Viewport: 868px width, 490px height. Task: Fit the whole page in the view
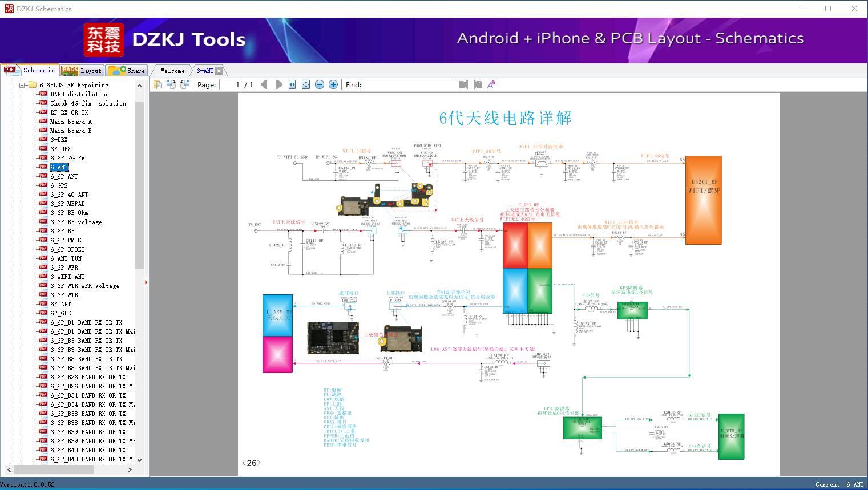pyautogui.click(x=306, y=84)
